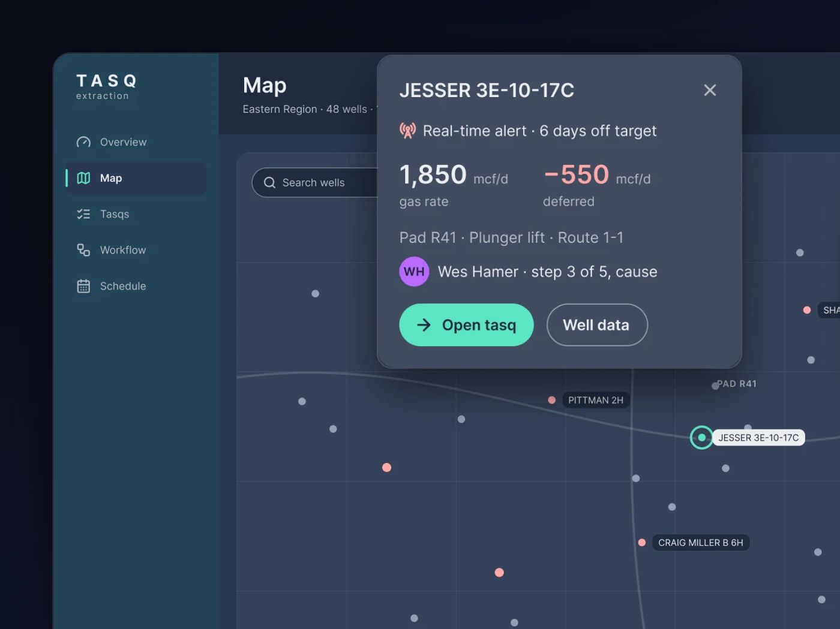Click the Schedule calendar icon
Viewport: 840px width, 629px height.
83,286
